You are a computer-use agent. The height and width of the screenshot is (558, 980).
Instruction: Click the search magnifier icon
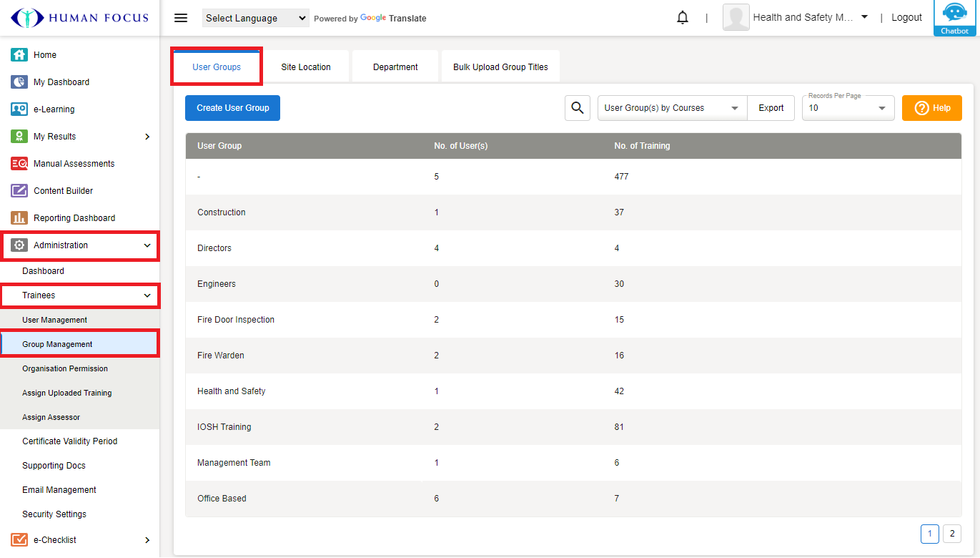(577, 108)
